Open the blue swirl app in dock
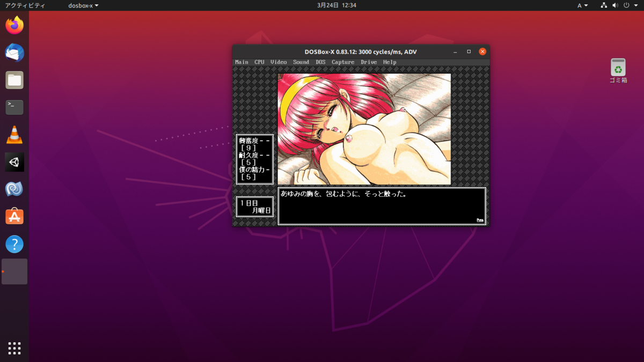This screenshot has width=644, height=362. [x=14, y=189]
